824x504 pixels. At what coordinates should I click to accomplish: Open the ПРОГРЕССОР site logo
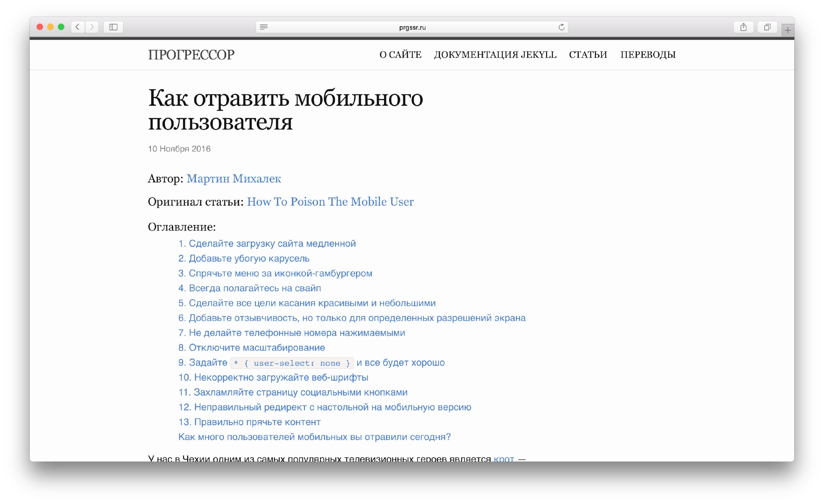click(191, 55)
